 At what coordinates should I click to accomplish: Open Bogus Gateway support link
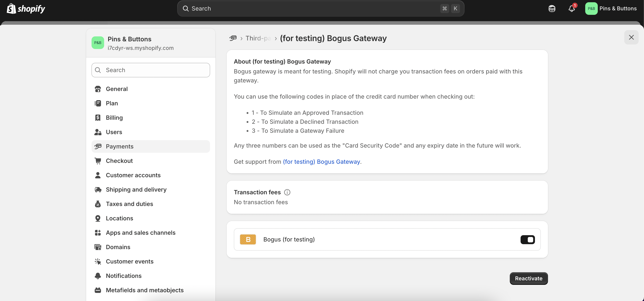pyautogui.click(x=321, y=162)
